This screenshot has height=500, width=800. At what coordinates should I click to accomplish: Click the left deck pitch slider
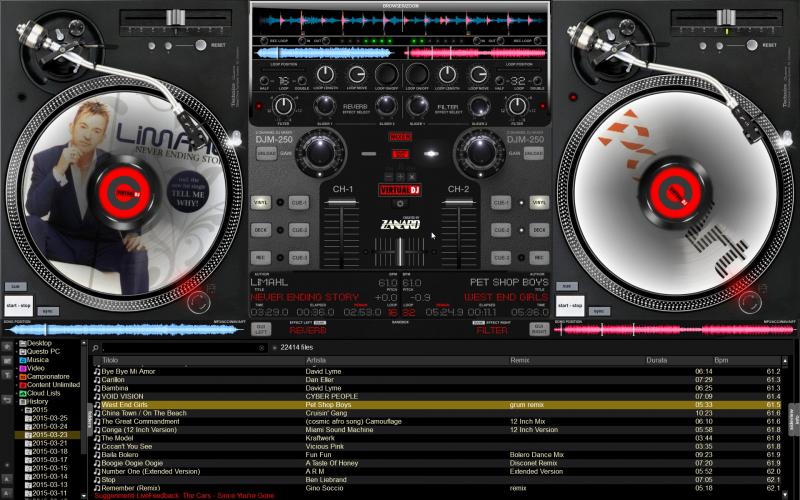(175, 17)
